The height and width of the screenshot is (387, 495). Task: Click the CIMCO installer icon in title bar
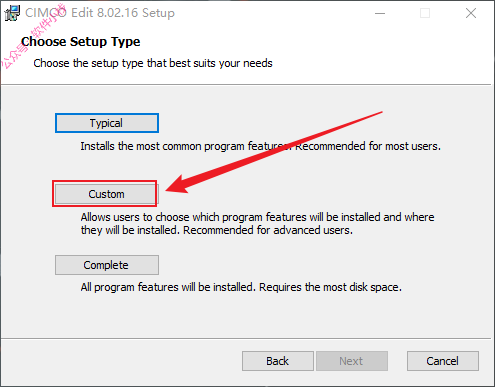tap(12, 13)
